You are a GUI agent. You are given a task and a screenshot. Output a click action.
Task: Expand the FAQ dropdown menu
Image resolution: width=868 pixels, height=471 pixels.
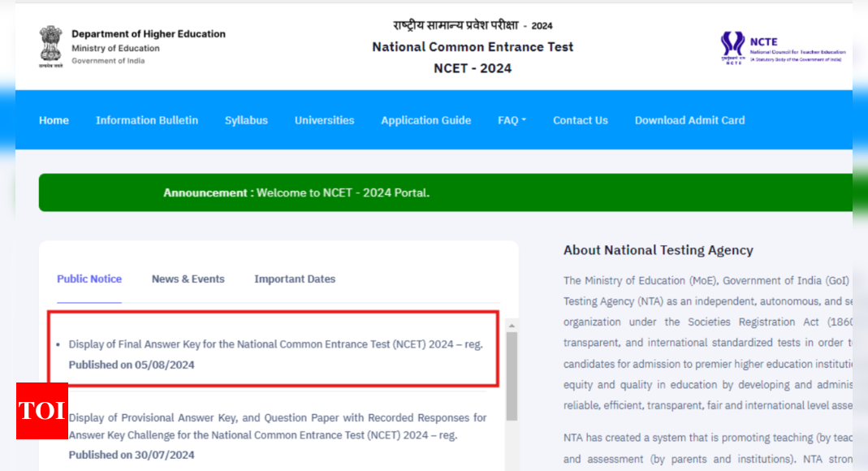point(512,120)
